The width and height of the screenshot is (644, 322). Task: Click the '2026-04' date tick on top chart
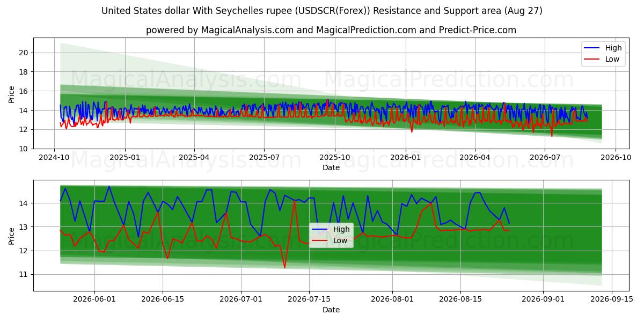pyautogui.click(x=475, y=158)
